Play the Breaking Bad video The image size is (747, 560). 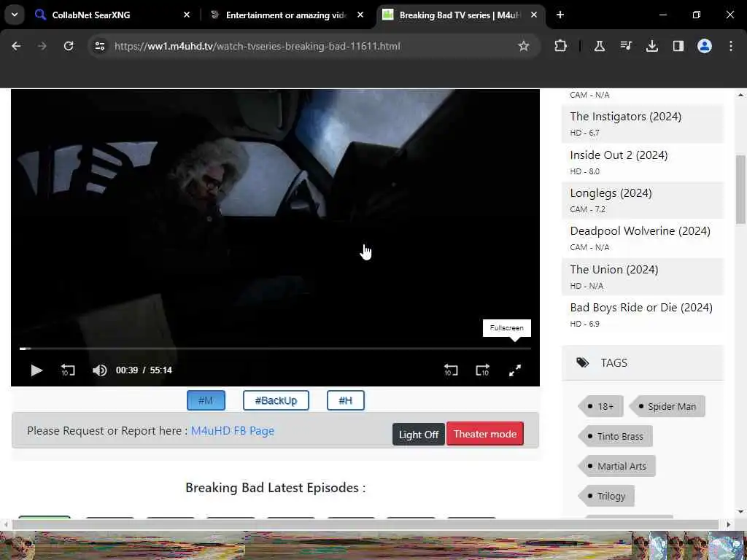coord(36,370)
